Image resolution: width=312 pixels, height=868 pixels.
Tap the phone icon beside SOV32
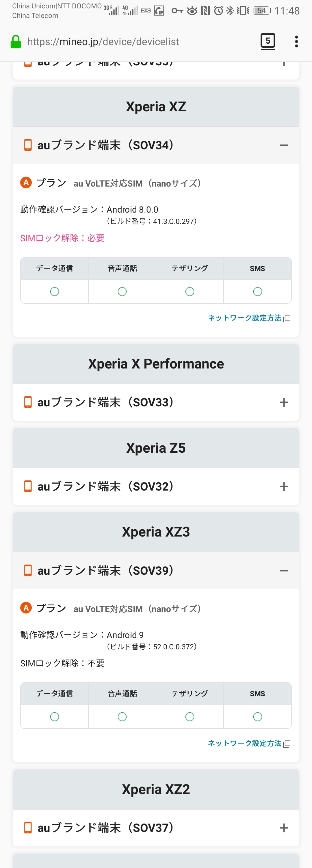(28, 486)
